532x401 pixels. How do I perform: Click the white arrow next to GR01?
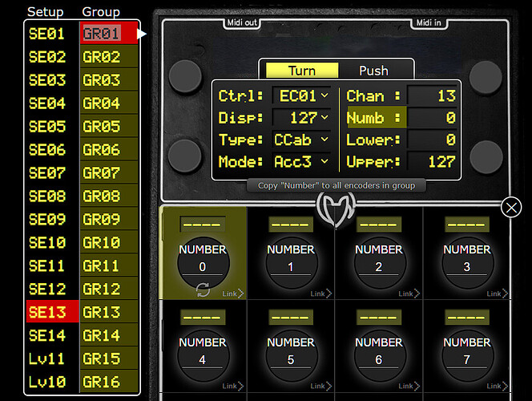[x=142, y=34]
